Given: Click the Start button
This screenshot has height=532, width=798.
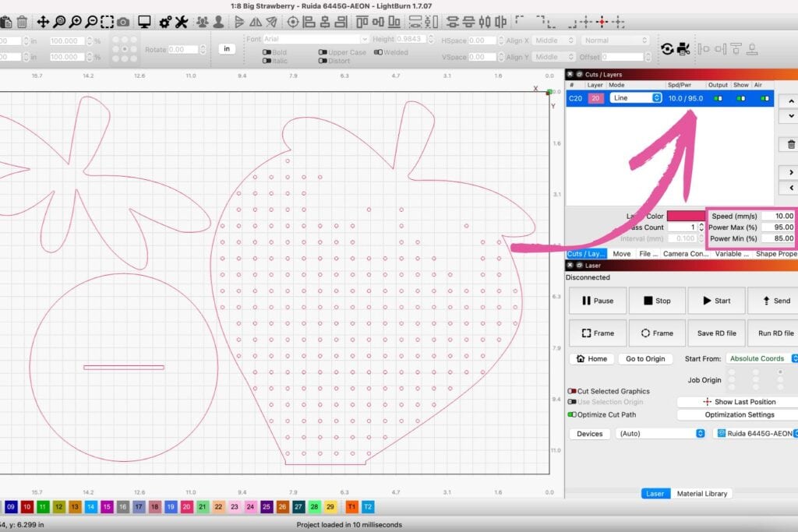Looking at the screenshot, I should point(717,301).
